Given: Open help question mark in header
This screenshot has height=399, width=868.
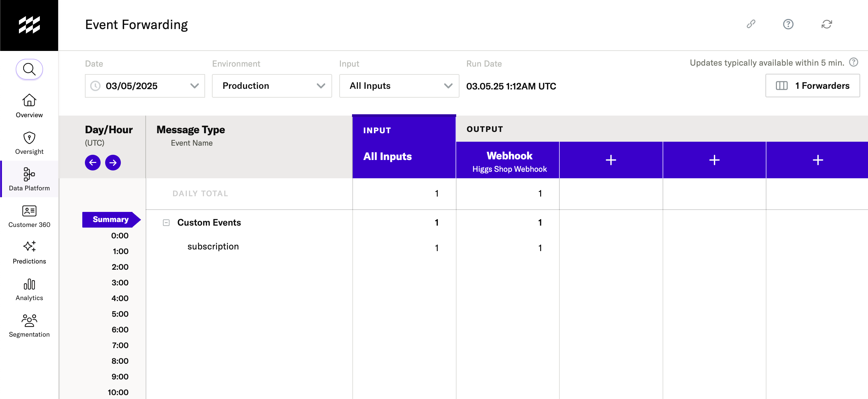Looking at the screenshot, I should point(788,24).
